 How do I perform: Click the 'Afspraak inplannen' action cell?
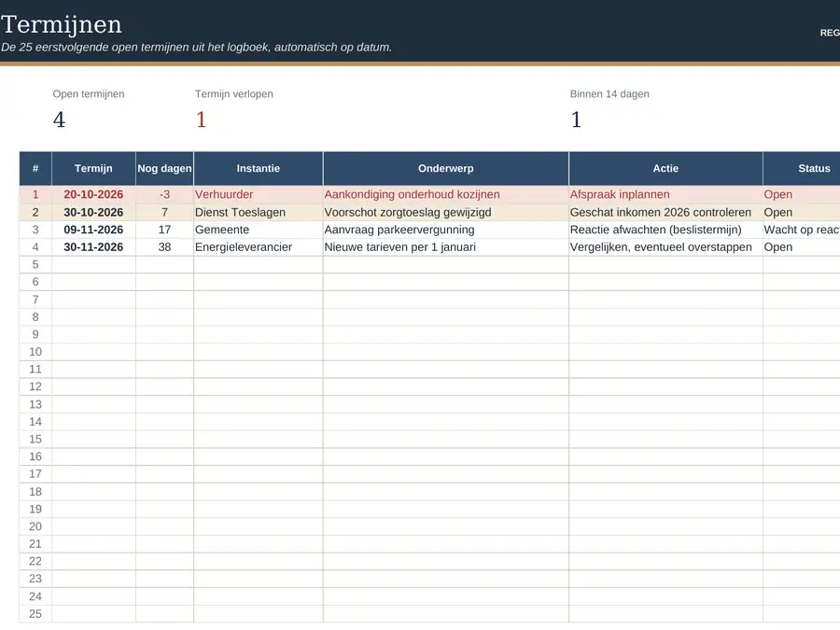[x=665, y=194]
